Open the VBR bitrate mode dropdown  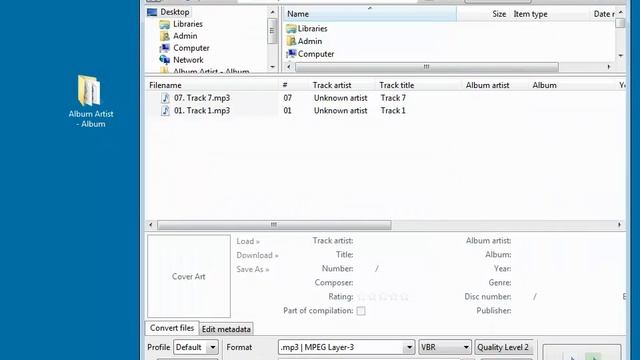pos(445,347)
